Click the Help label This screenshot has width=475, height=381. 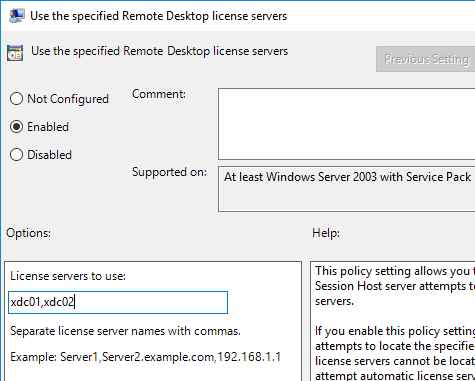326,233
